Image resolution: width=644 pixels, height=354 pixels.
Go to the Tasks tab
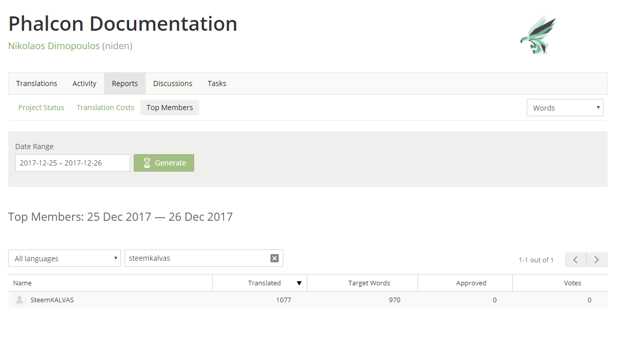[217, 84]
